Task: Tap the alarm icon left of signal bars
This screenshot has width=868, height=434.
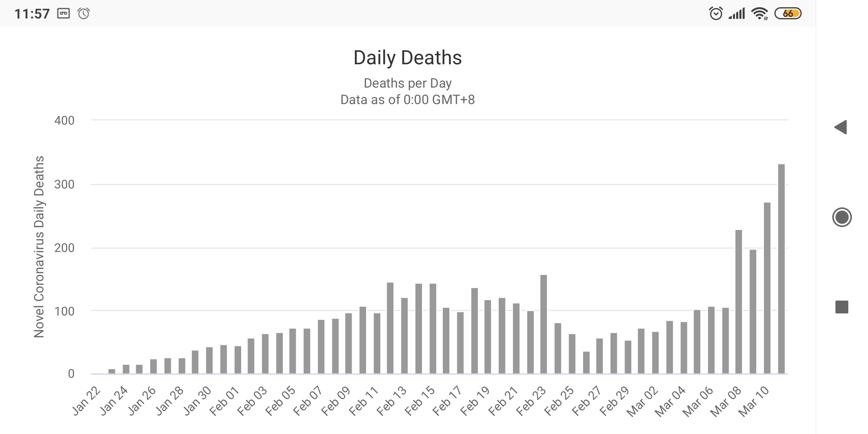Action: (x=716, y=13)
